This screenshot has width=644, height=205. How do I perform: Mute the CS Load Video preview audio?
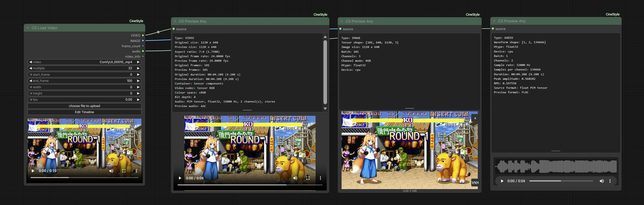tap(111, 171)
